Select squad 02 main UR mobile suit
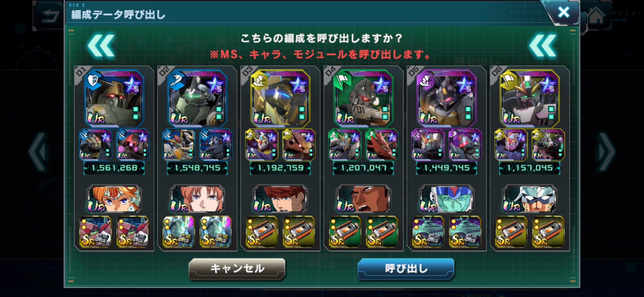The width and height of the screenshot is (644, 297). [197, 98]
